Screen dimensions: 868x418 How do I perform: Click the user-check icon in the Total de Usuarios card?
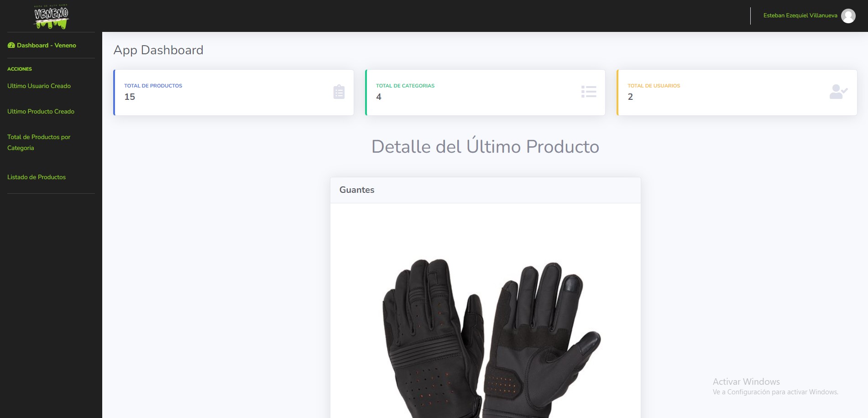[838, 92]
